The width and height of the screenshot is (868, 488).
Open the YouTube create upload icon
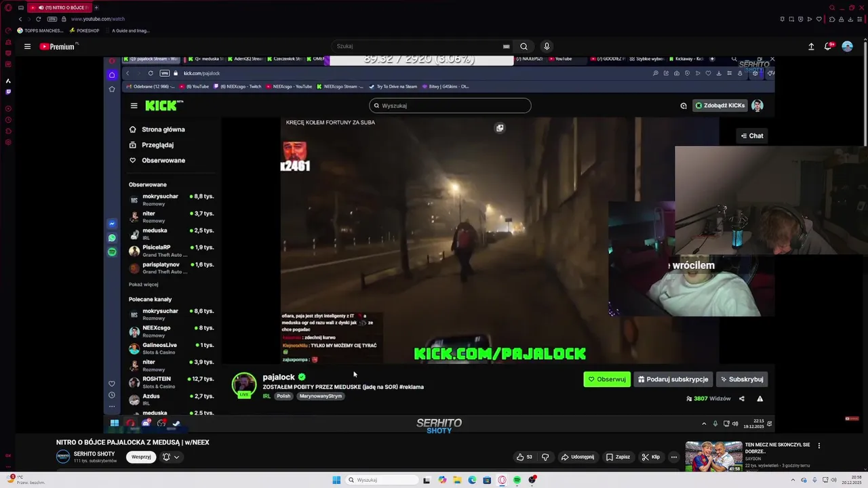point(811,47)
